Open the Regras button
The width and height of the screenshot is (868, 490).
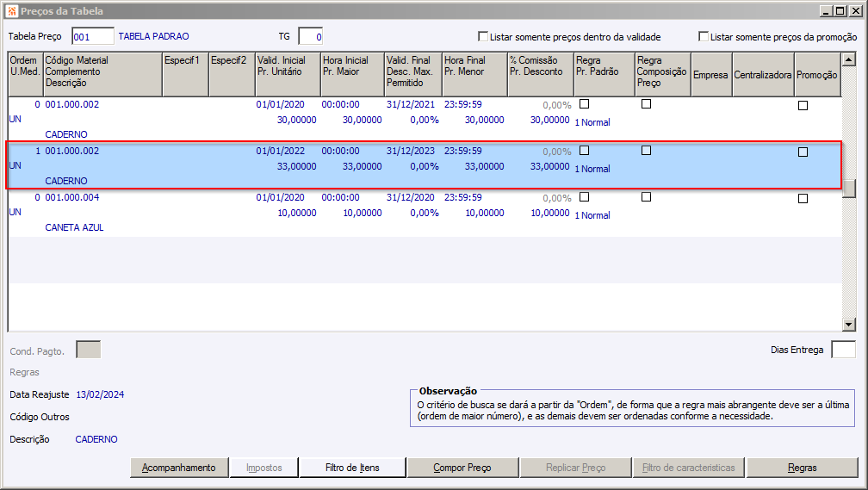pos(801,468)
